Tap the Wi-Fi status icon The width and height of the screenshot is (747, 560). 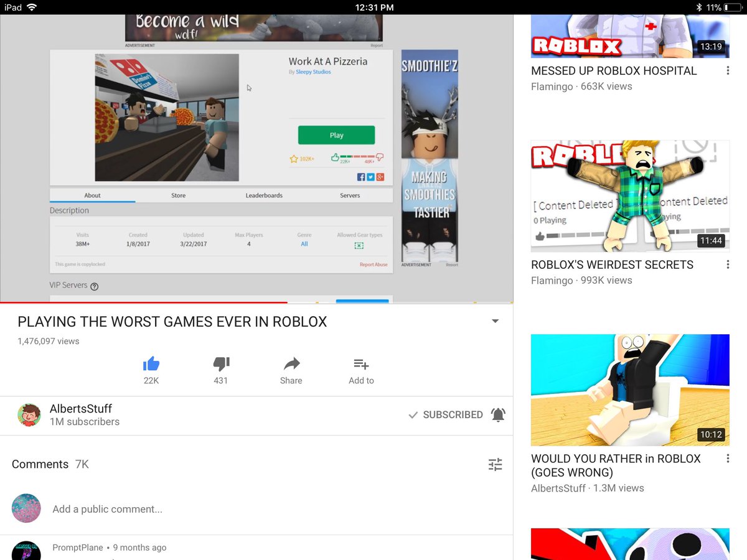[32, 7]
